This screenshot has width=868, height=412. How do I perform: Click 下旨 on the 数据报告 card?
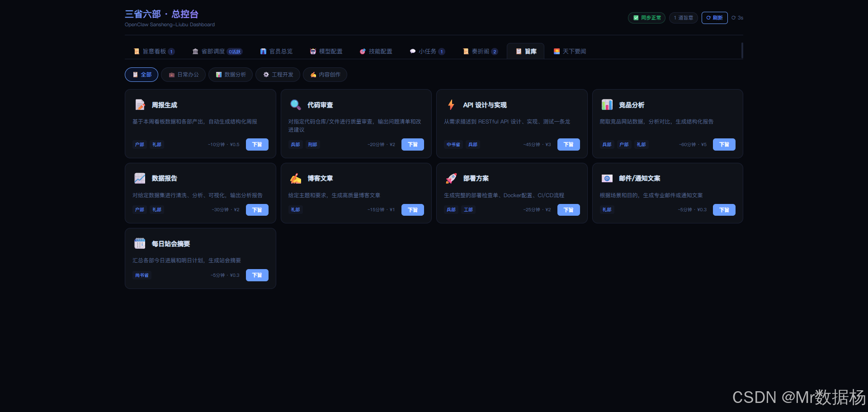(257, 210)
